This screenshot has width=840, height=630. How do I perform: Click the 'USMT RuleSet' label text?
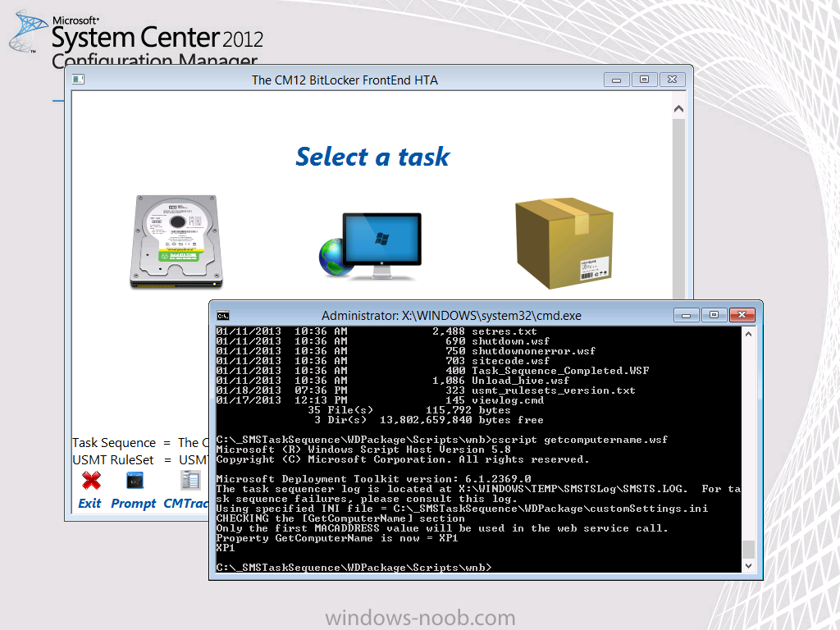(113, 460)
